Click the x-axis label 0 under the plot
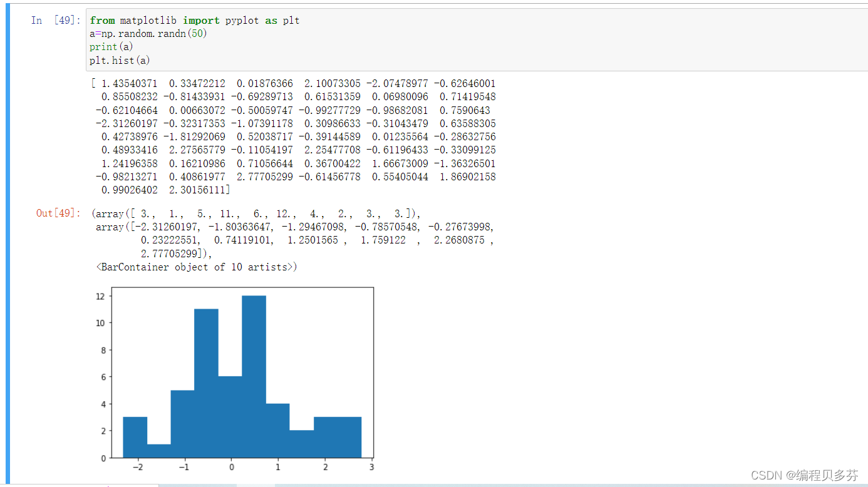This screenshot has height=487, width=868. click(231, 466)
